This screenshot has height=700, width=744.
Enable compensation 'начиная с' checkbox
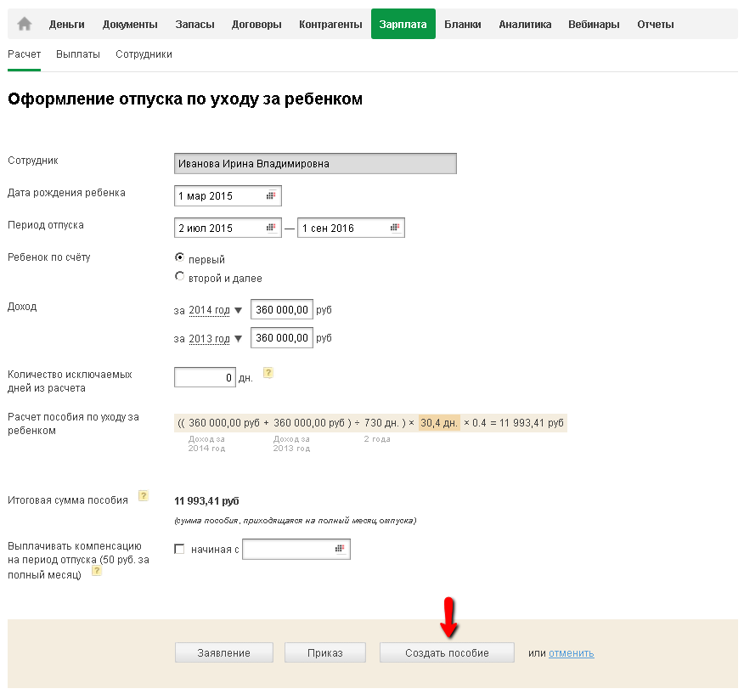(179, 550)
